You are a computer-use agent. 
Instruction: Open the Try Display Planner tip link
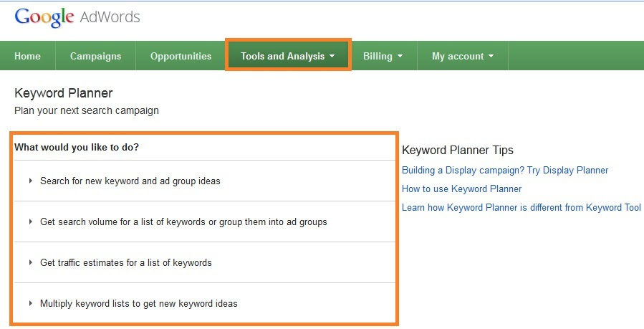point(505,170)
